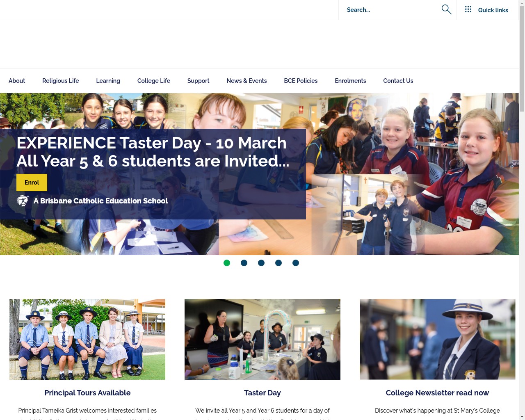Select the second carousel navigation dot
This screenshot has width=525, height=420.
coord(244,263)
